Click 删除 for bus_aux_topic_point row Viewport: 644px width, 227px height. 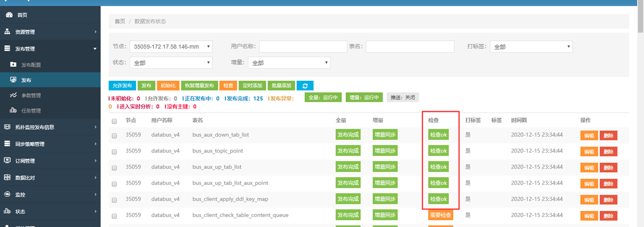[608, 152]
